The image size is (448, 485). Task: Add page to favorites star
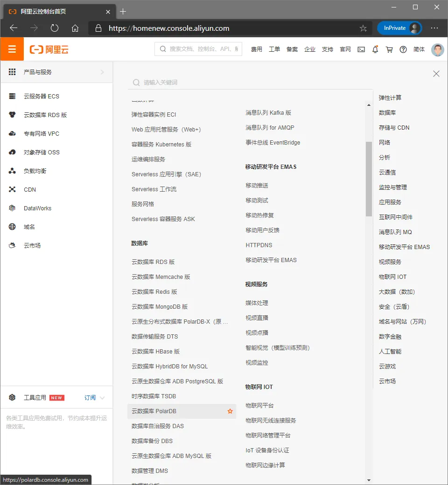363,28
